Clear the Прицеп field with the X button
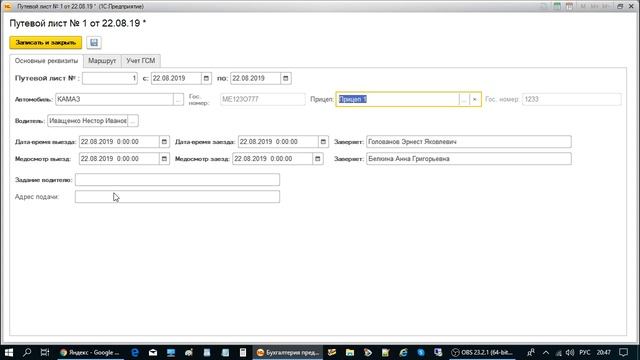This screenshot has height=360, width=640. pyautogui.click(x=474, y=99)
